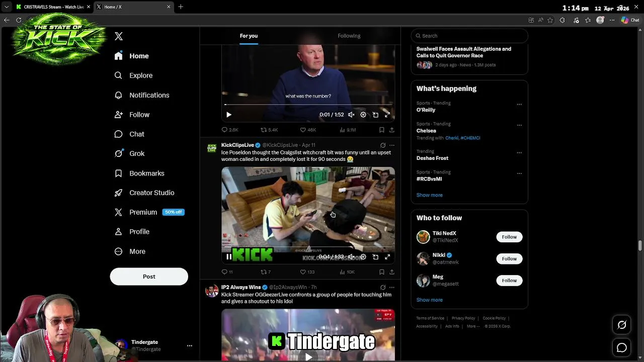The height and width of the screenshot is (362, 644).
Task: Open Grok actions on the KickClipsLive post
Action: tap(383, 145)
